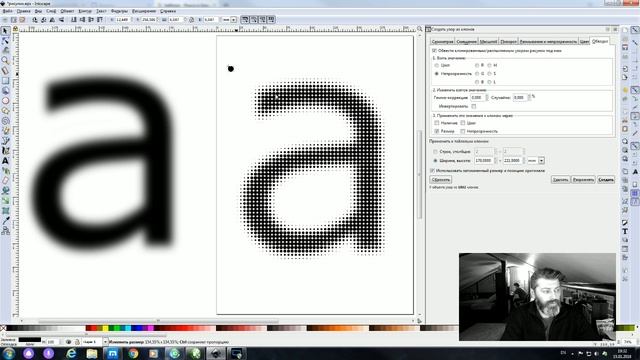Select the Gradient tool
640x360 pixels.
[x=5, y=201]
